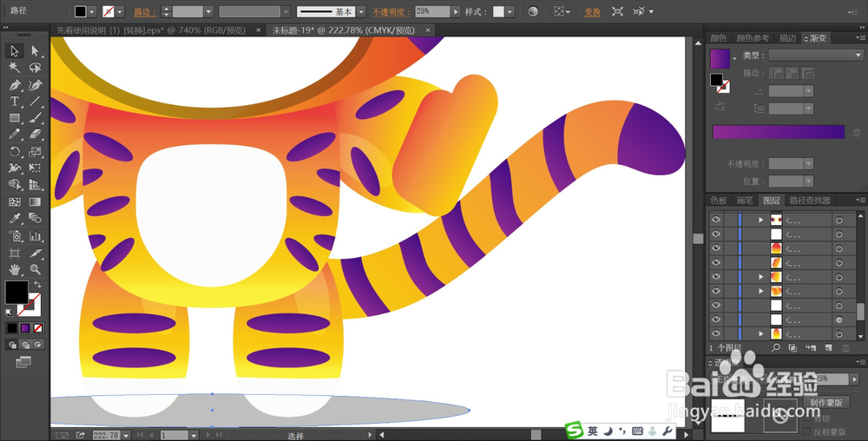Toggle the eye of the third layer row
This screenshot has width=868, height=441.
pos(716,248)
